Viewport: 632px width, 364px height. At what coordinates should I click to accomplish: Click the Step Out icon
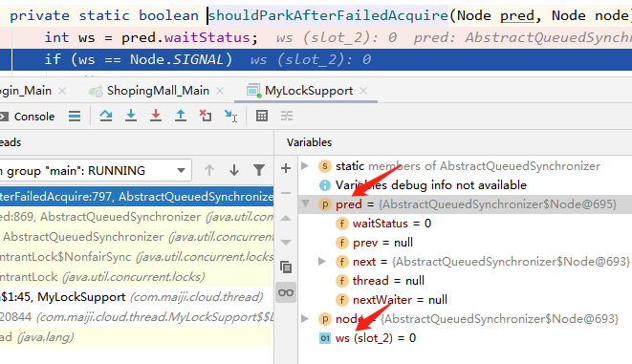[181, 116]
